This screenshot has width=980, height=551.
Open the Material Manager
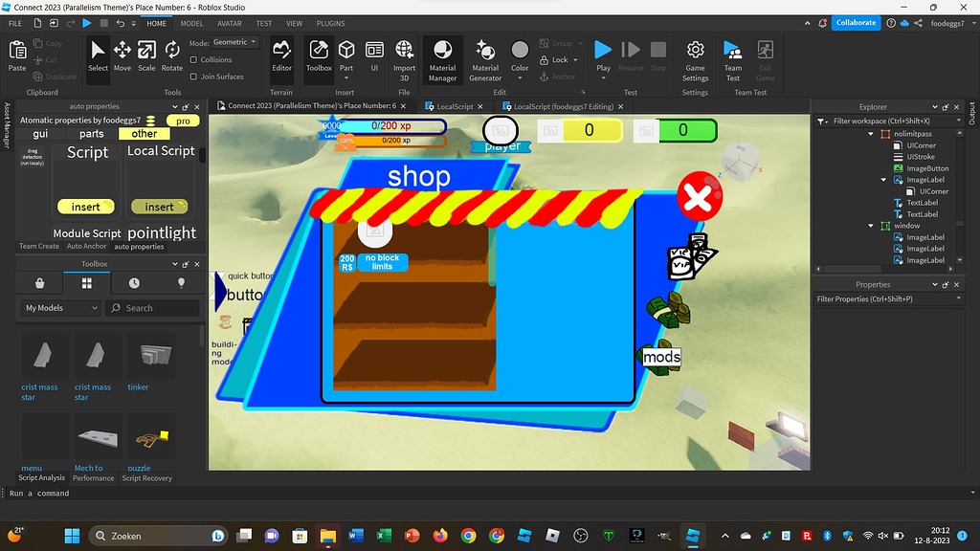point(442,57)
